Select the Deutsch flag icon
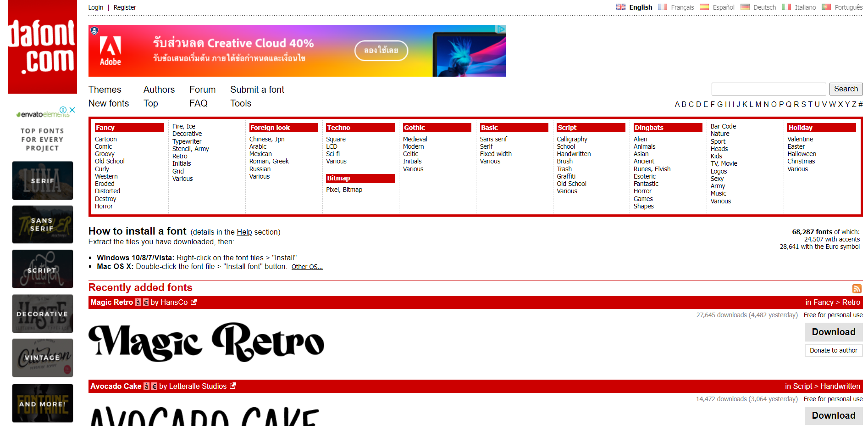This screenshot has width=868, height=426. 745,7
